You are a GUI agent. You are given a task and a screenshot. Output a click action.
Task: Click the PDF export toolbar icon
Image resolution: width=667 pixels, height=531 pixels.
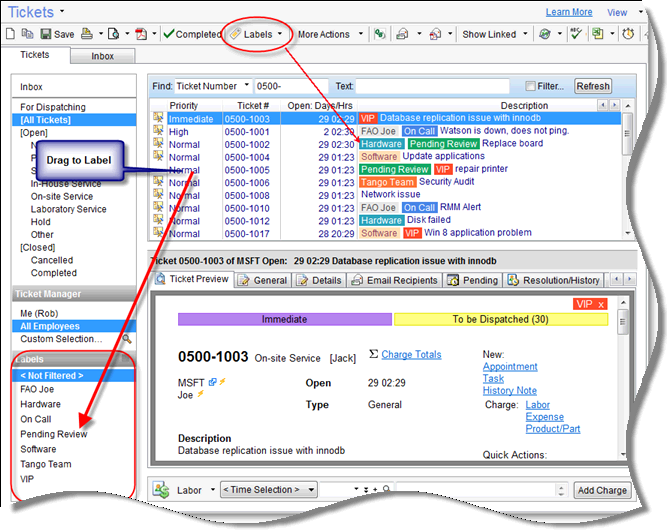141,34
